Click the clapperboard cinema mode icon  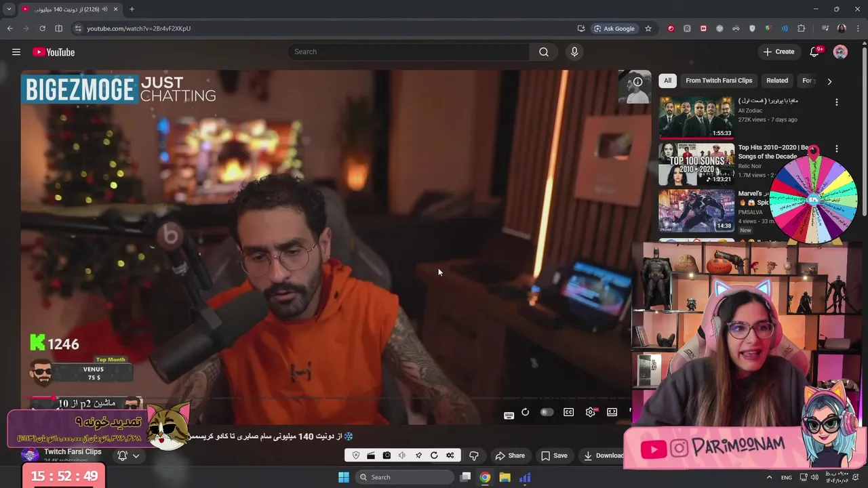(x=371, y=455)
